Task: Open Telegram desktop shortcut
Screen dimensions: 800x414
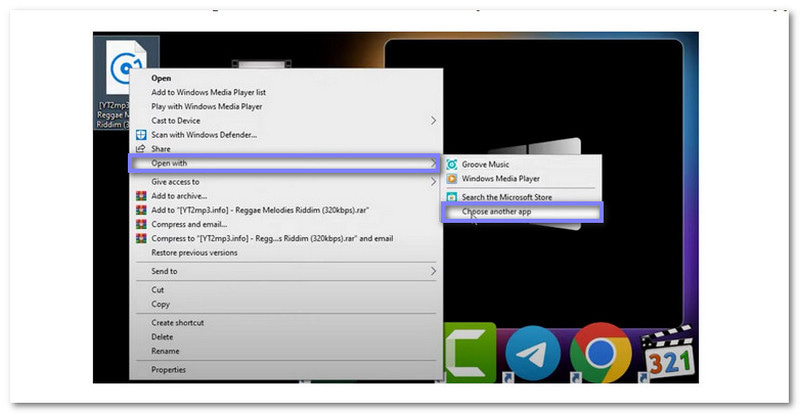Action: 533,353
